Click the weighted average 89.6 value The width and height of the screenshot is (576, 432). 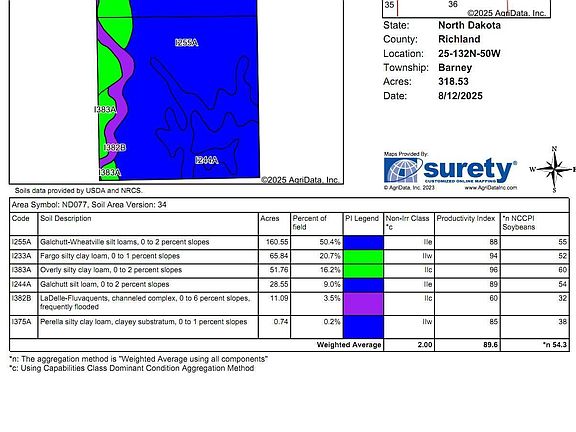coord(490,345)
